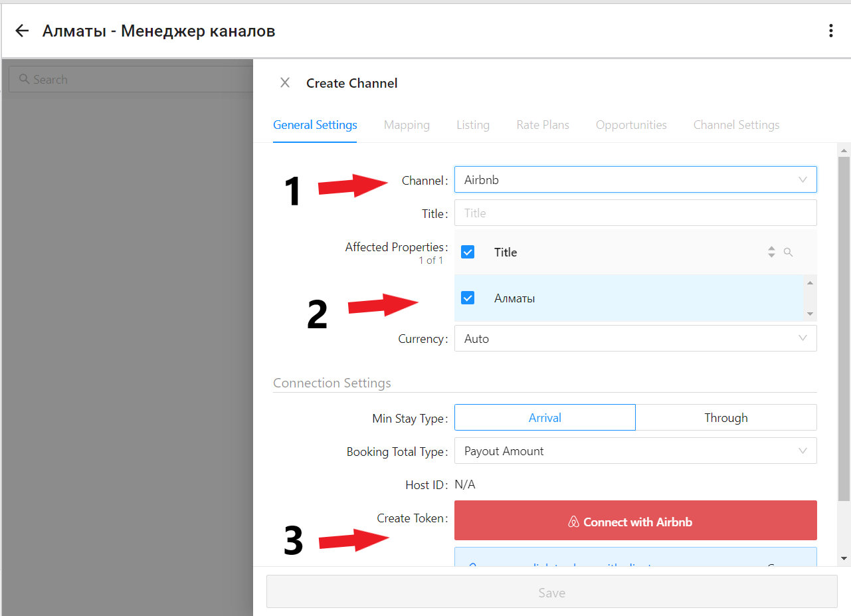Go back using the arrow icon
The width and height of the screenshot is (851, 616).
(22, 31)
